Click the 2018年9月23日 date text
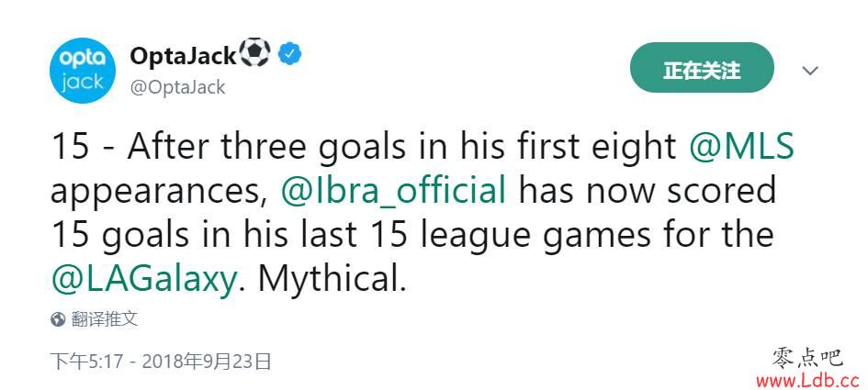Viewport: 868px width, 390px height. 207,362
